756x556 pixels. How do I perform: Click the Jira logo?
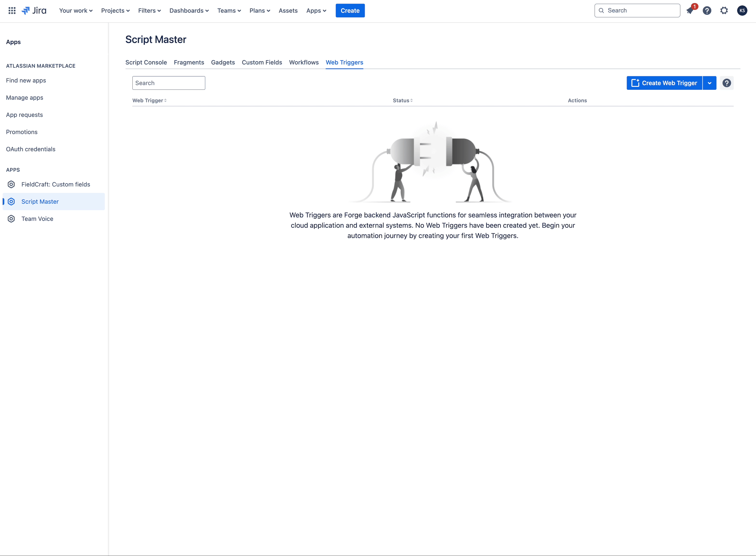[34, 10]
